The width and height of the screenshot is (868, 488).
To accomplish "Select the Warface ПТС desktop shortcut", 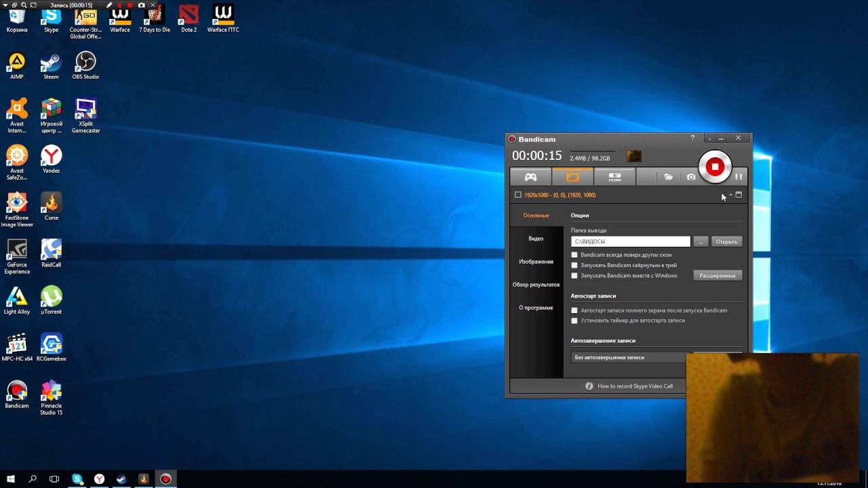I will tap(223, 20).
